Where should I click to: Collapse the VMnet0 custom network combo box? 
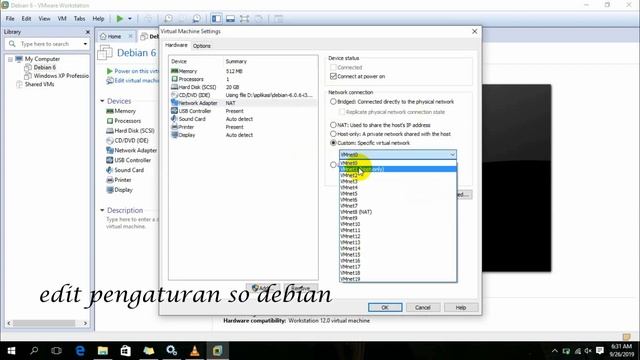point(398,155)
